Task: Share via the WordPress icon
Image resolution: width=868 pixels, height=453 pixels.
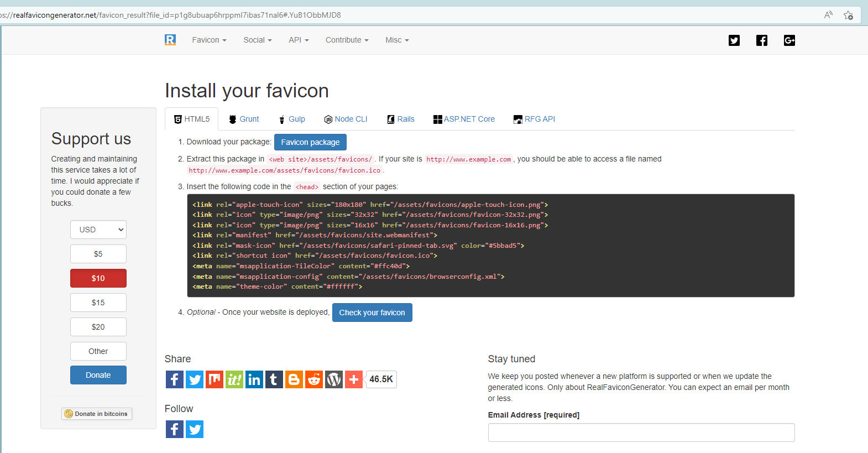Action: (334, 379)
